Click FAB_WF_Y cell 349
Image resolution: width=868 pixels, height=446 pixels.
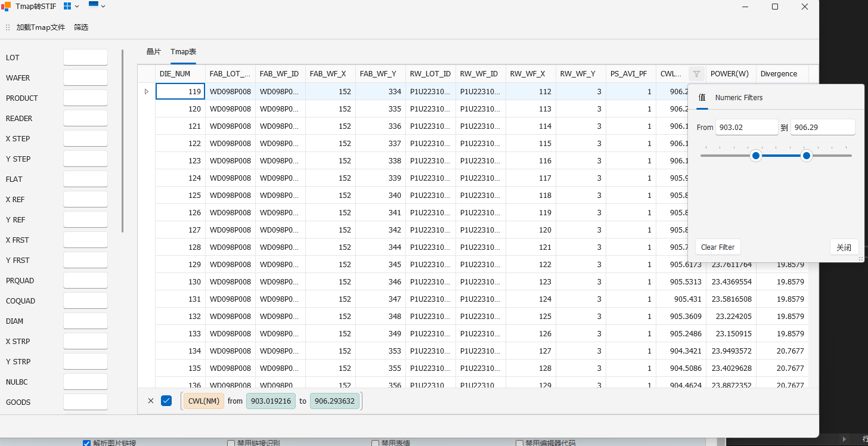coord(380,333)
